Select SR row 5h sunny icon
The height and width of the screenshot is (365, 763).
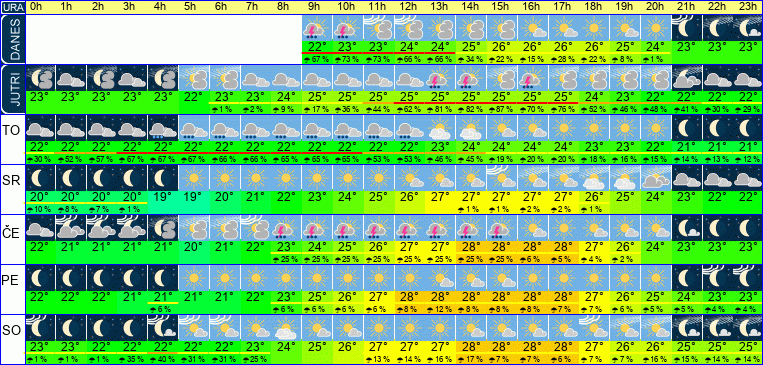(194, 178)
